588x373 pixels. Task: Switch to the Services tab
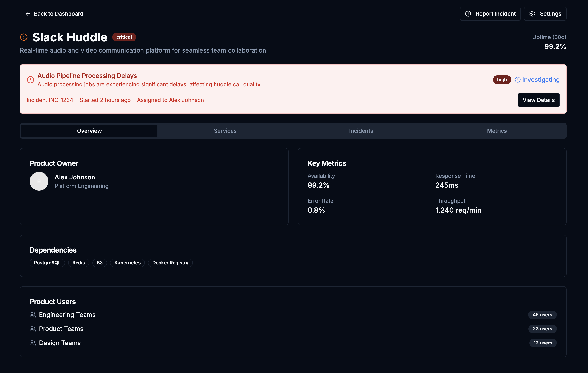[x=225, y=131]
